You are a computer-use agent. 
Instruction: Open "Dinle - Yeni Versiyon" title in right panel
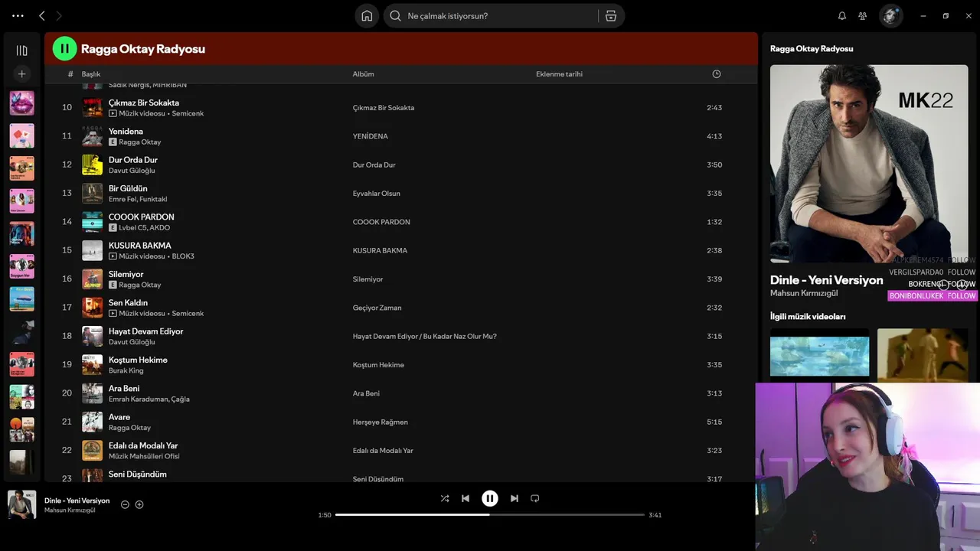click(x=826, y=280)
